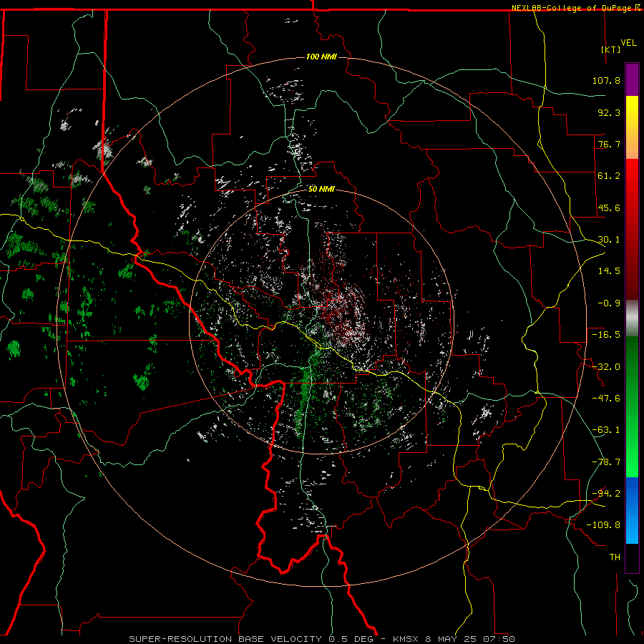Select the 14.5 legend value
Viewport: 644px width, 644px height.
[x=609, y=271]
